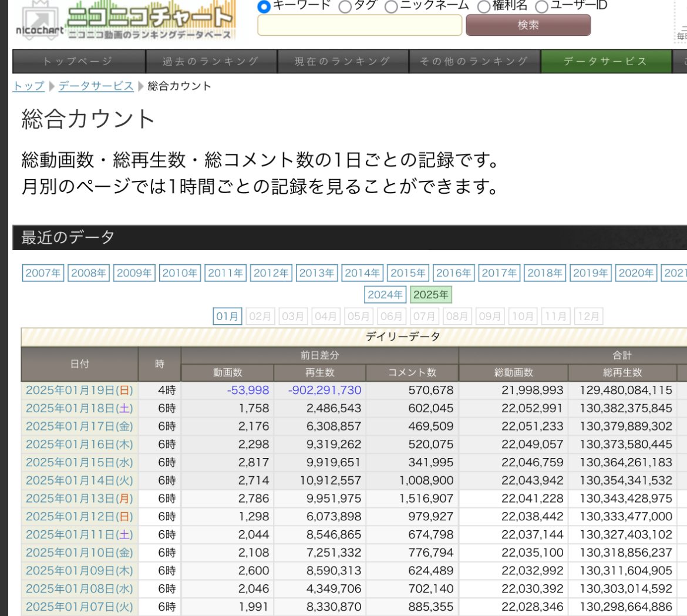Open the 2025年01月08日(水) date link

click(x=79, y=588)
